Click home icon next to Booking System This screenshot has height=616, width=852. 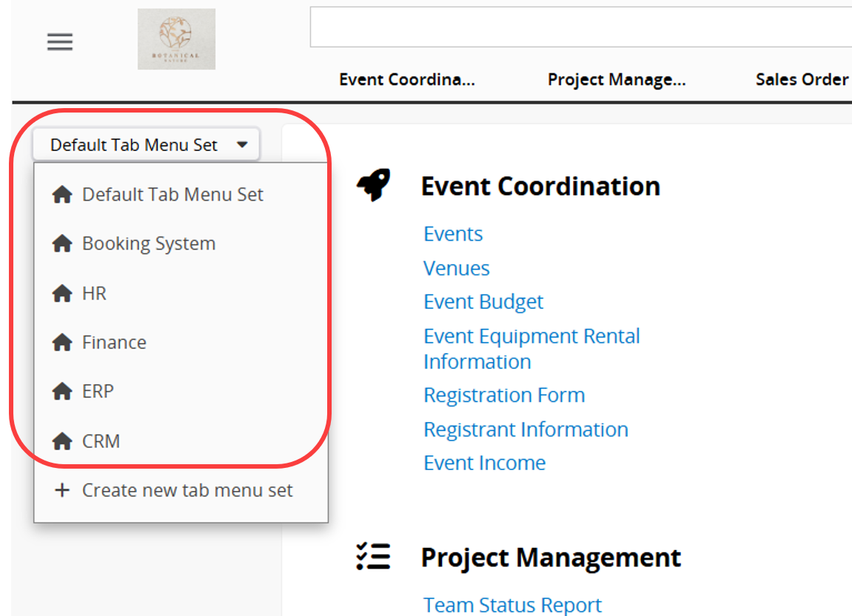62,244
